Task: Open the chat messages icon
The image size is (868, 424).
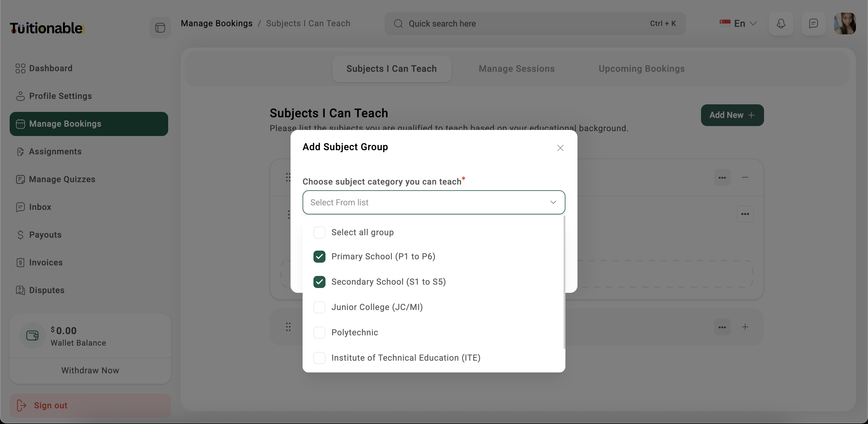Action: click(x=813, y=24)
